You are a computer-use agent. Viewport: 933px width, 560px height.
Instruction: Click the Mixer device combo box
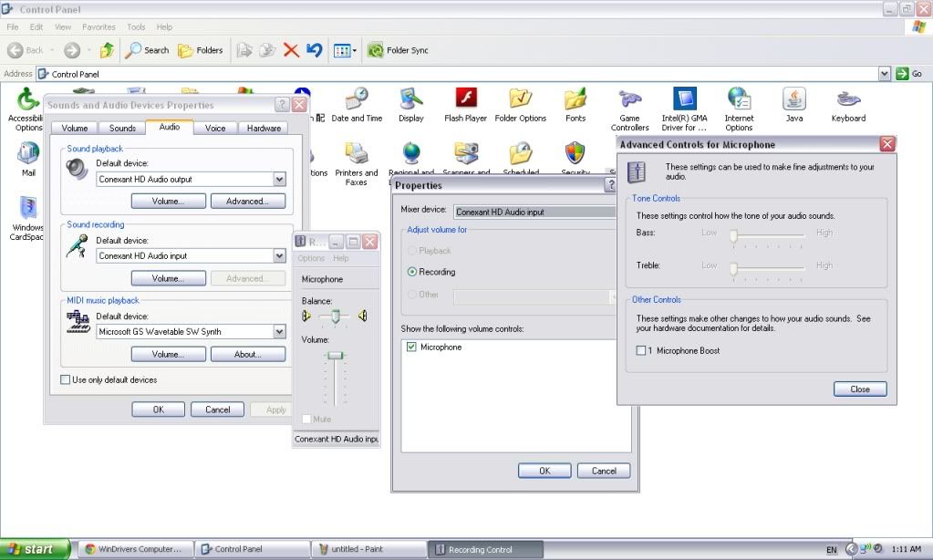click(x=534, y=212)
